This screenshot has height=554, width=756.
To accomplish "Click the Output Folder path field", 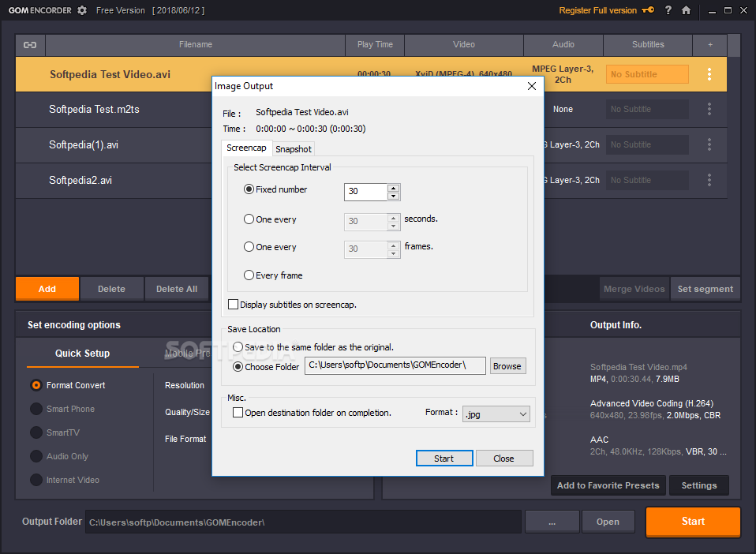I will [x=303, y=522].
